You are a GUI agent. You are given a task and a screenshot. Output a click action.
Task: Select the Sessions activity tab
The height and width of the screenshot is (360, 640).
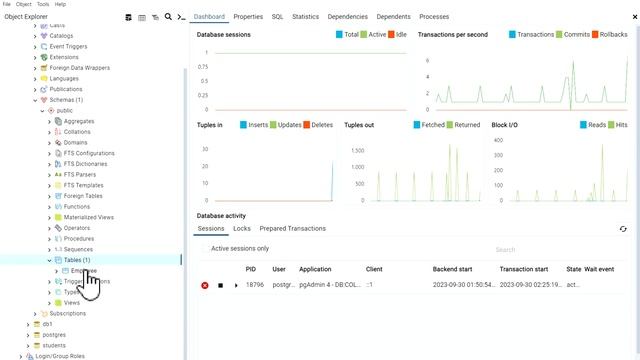[211, 229]
